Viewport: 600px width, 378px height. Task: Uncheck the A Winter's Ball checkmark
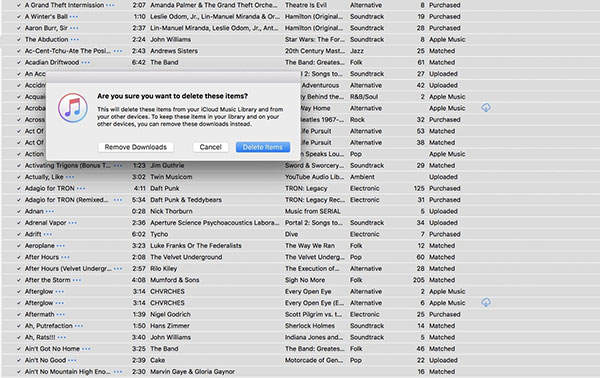point(19,17)
